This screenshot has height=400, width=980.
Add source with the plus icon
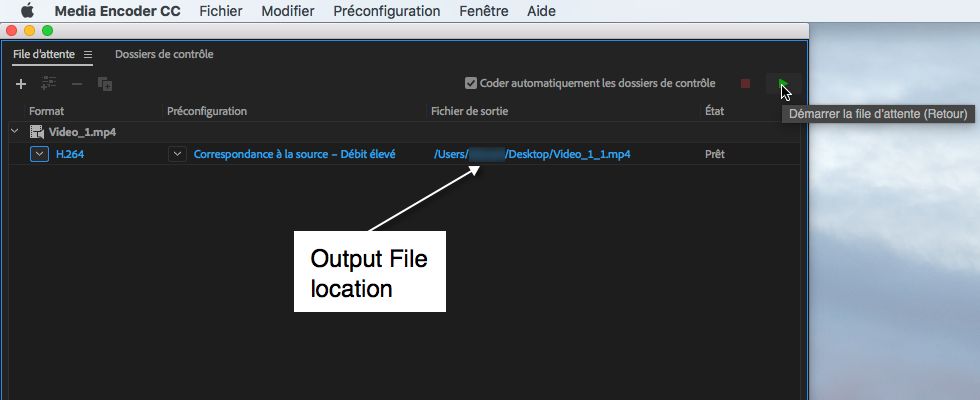[x=21, y=84]
